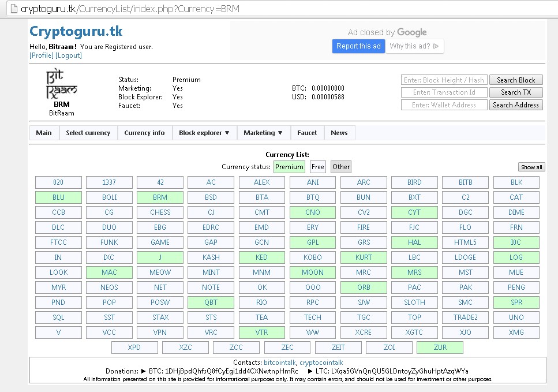Select the XMG currency button
558x392 pixels.
coord(516,332)
